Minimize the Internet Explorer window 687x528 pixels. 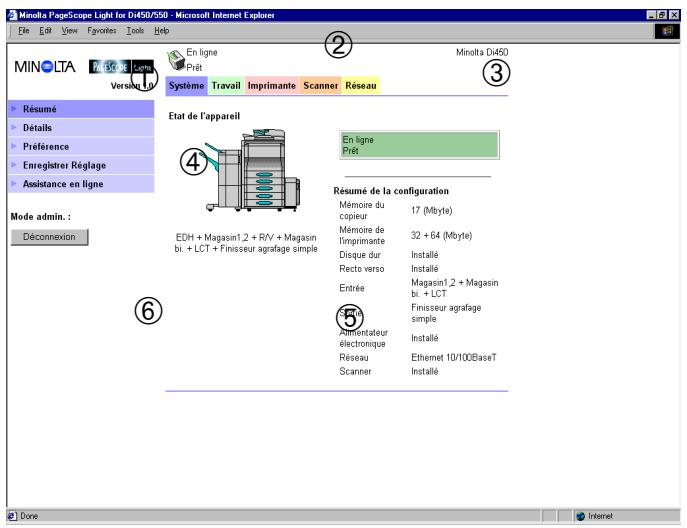coord(652,15)
